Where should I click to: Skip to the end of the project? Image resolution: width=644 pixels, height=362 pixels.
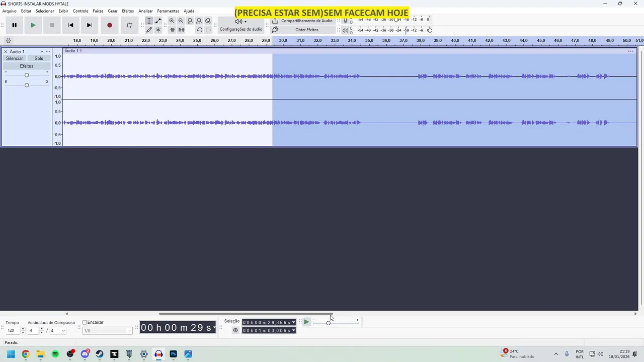pyautogui.click(x=89, y=25)
